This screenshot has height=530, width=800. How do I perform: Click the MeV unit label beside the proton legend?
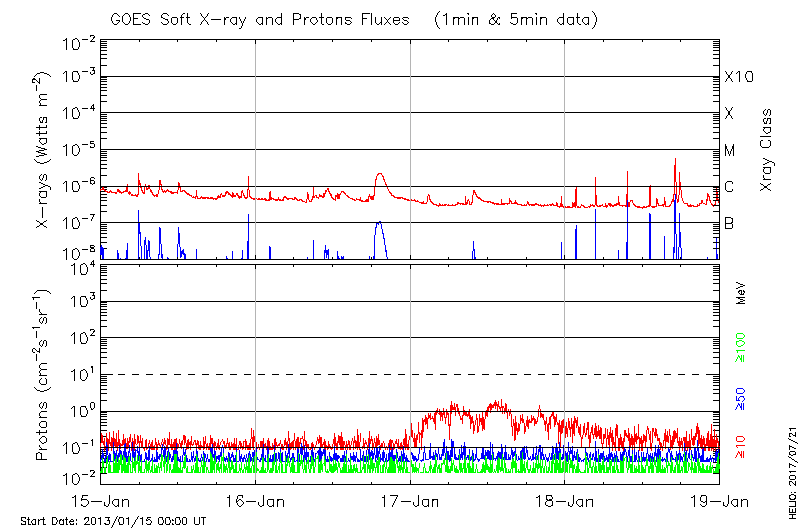click(742, 294)
